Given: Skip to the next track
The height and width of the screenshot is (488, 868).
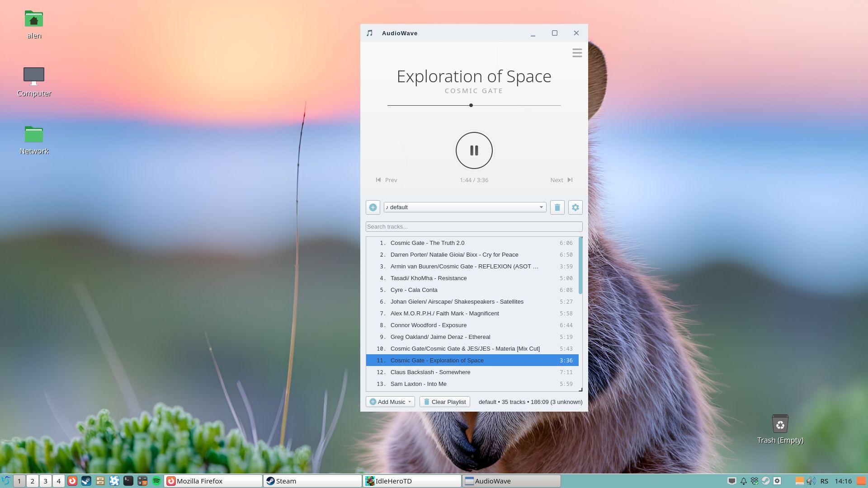Looking at the screenshot, I should [x=561, y=180].
